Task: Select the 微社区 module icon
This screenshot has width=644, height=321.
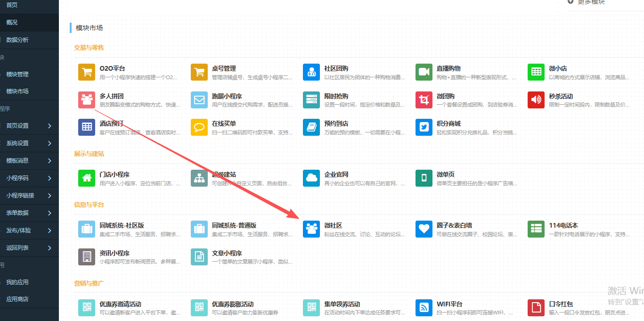Action: (311, 229)
